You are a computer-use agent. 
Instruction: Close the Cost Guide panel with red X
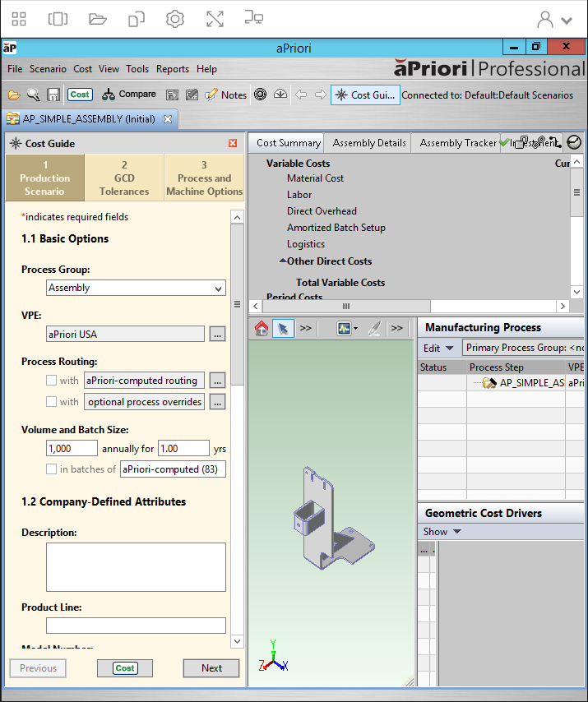click(x=233, y=143)
